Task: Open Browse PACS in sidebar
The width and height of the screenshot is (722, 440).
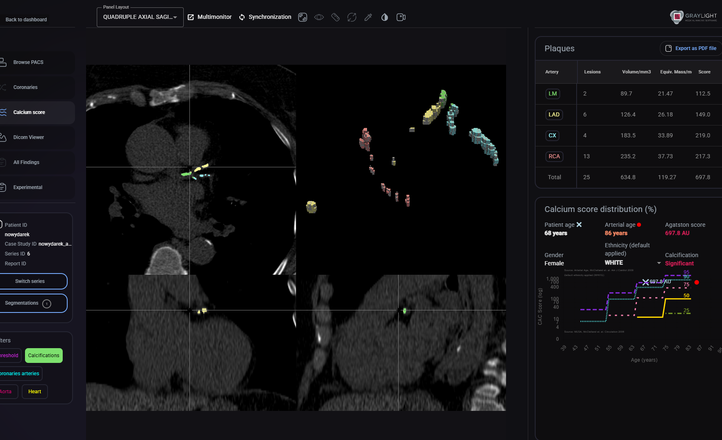Action: [x=37, y=62]
